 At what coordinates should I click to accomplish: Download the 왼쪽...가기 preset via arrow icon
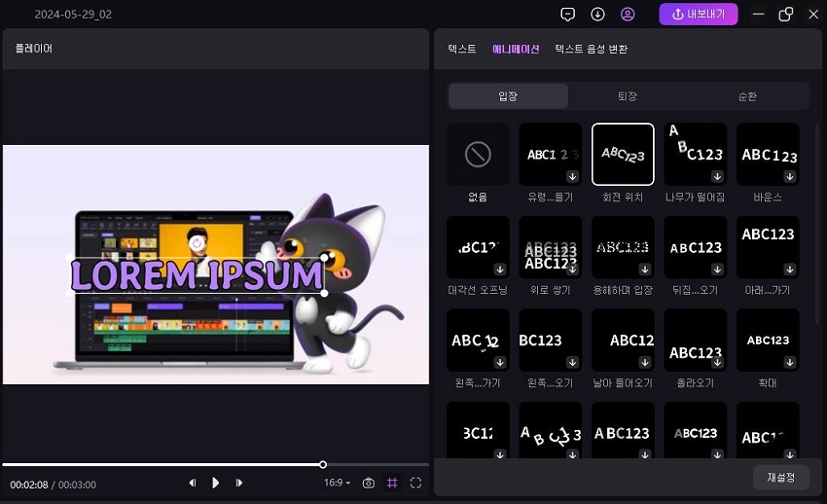click(x=500, y=362)
